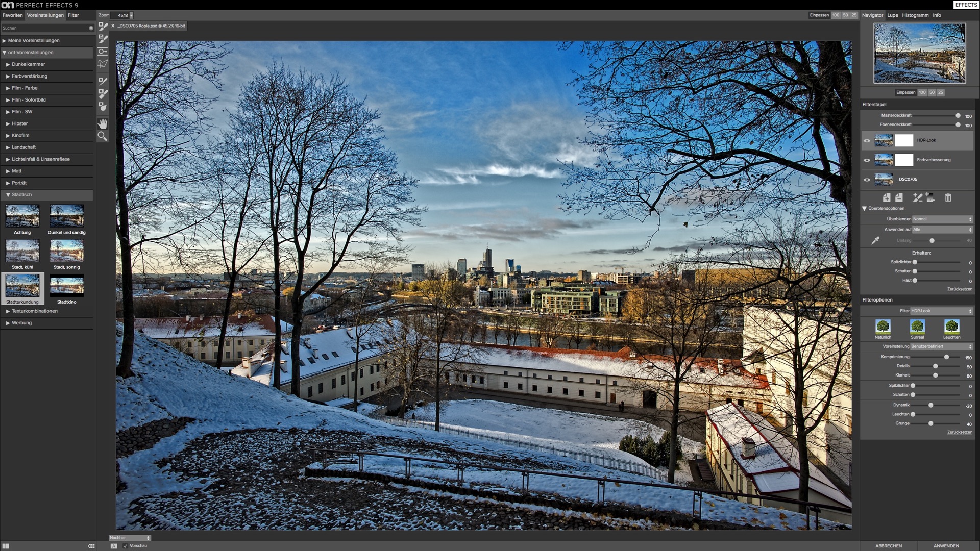980x551 pixels.
Task: Delete the selected filter with trash icon
Action: tap(948, 197)
